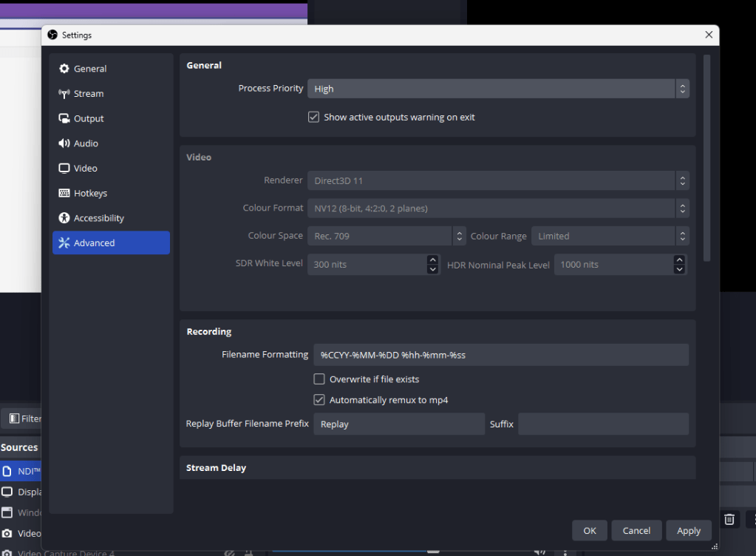
Task: Open the Renderer dropdown
Action: 498,181
